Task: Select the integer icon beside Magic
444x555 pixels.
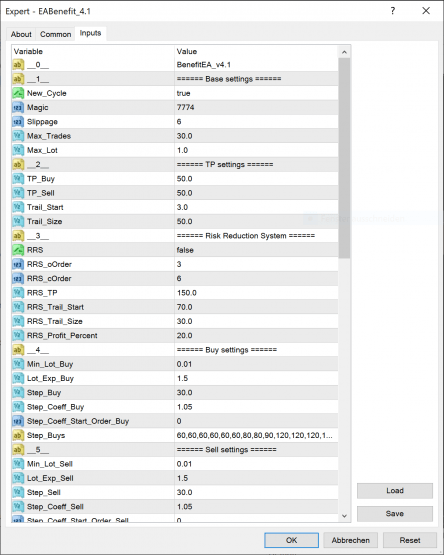Action: point(18,108)
